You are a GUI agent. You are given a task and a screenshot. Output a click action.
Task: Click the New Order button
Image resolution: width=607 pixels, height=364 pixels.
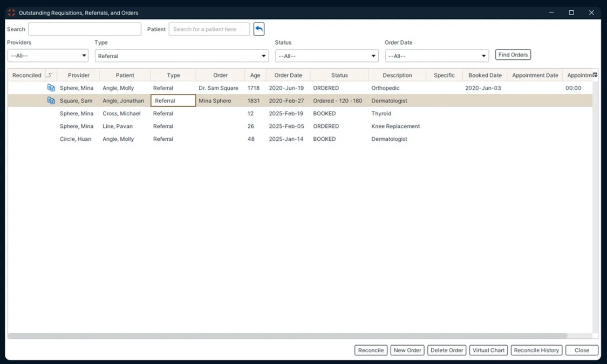coord(407,350)
